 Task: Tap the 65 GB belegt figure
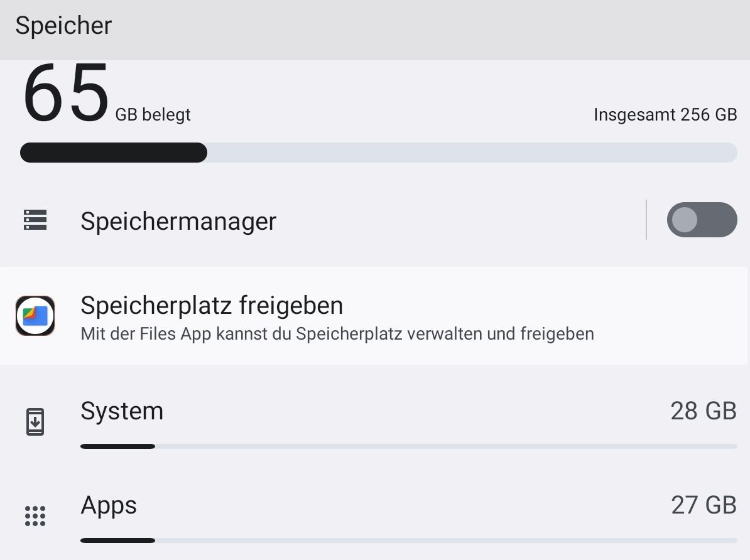point(107,92)
